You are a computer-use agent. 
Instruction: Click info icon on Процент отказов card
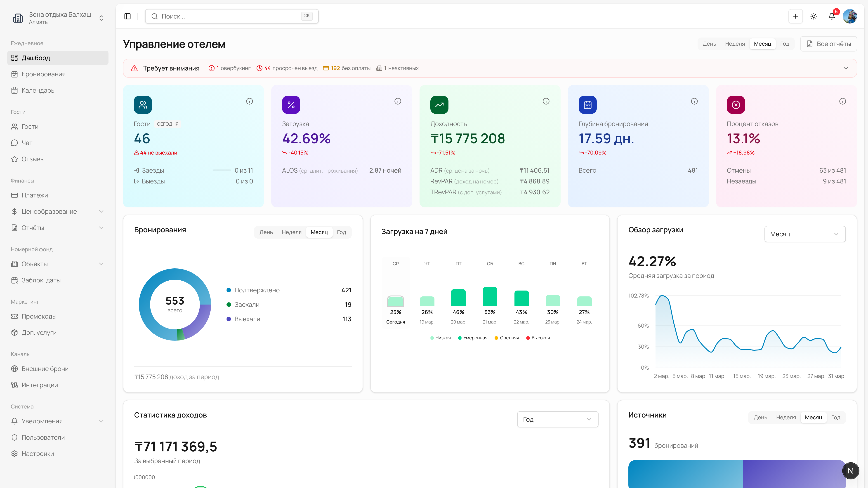point(842,101)
